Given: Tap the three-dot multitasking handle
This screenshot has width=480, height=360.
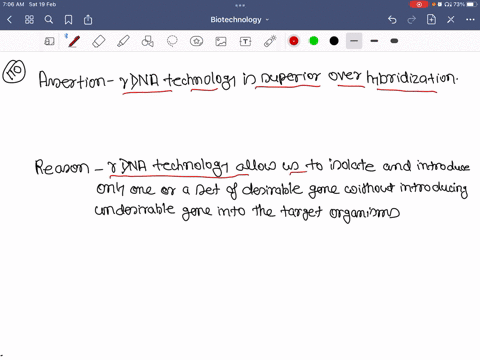Looking at the screenshot, I should pos(240,5).
